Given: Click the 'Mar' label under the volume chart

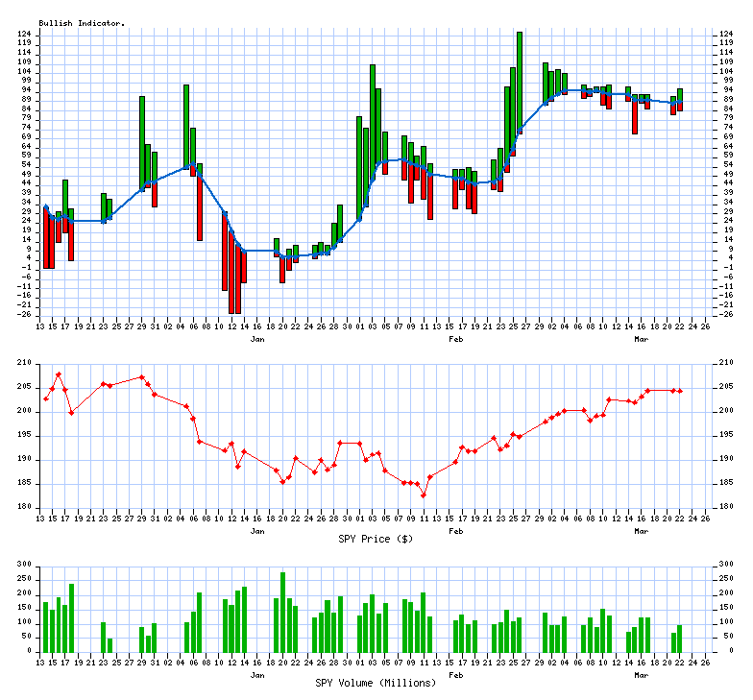Looking at the screenshot, I should coord(641,675).
